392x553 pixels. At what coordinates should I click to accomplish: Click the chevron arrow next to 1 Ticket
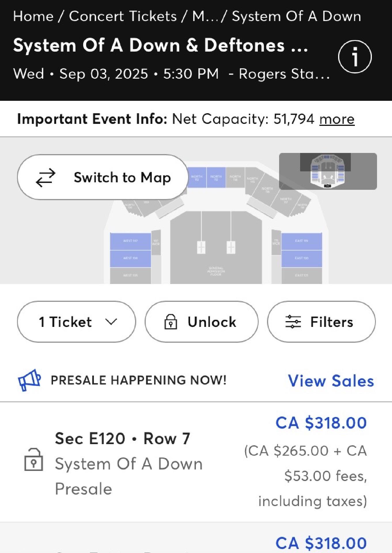pyautogui.click(x=111, y=322)
